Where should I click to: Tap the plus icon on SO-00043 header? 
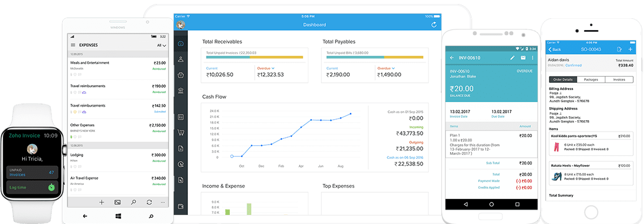click(630, 49)
